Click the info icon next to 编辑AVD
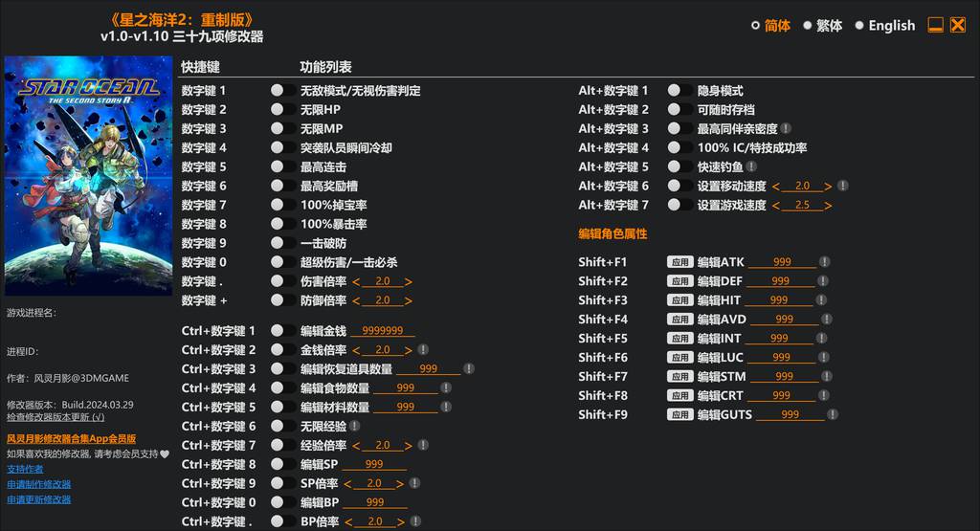980x531 pixels. click(x=827, y=320)
